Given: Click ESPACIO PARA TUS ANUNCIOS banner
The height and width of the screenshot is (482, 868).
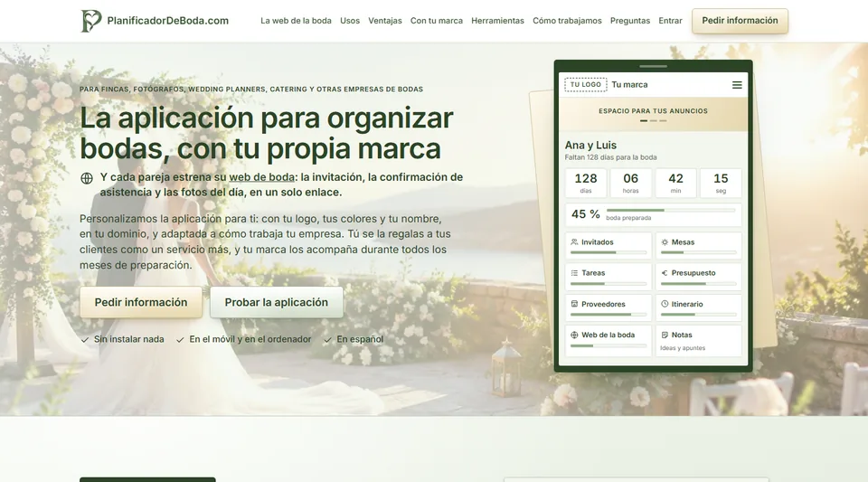Looking at the screenshot, I should pyautogui.click(x=653, y=114).
